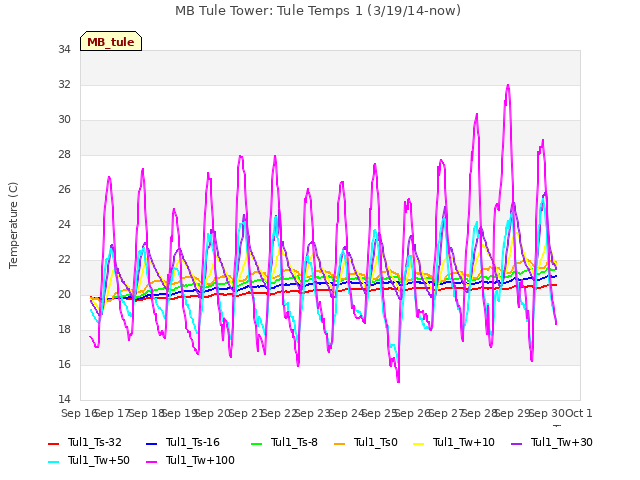Click the Sep 29 magenta peak near 32
This screenshot has width=640, height=480.
coord(508,85)
